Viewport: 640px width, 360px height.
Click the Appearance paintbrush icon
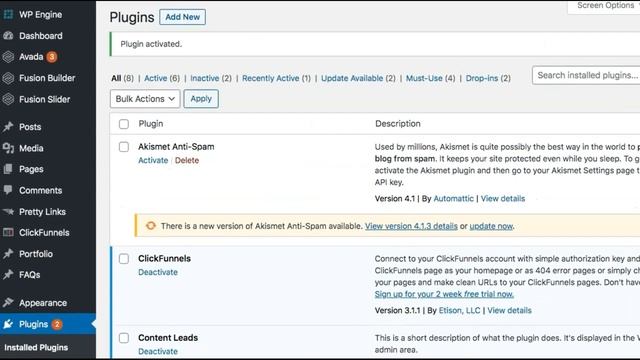(x=8, y=303)
